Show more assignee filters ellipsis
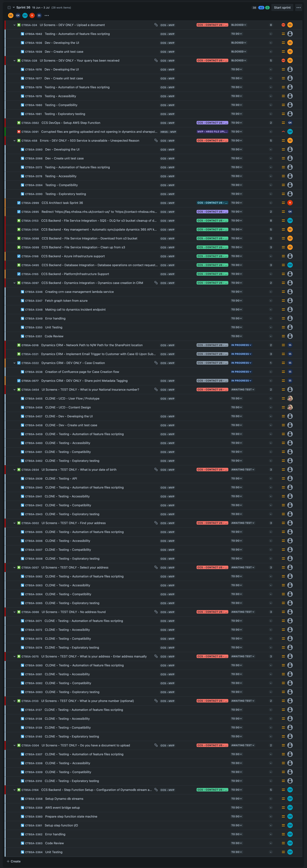Image resolution: width=307 pixels, height=868 pixels. (47, 15)
